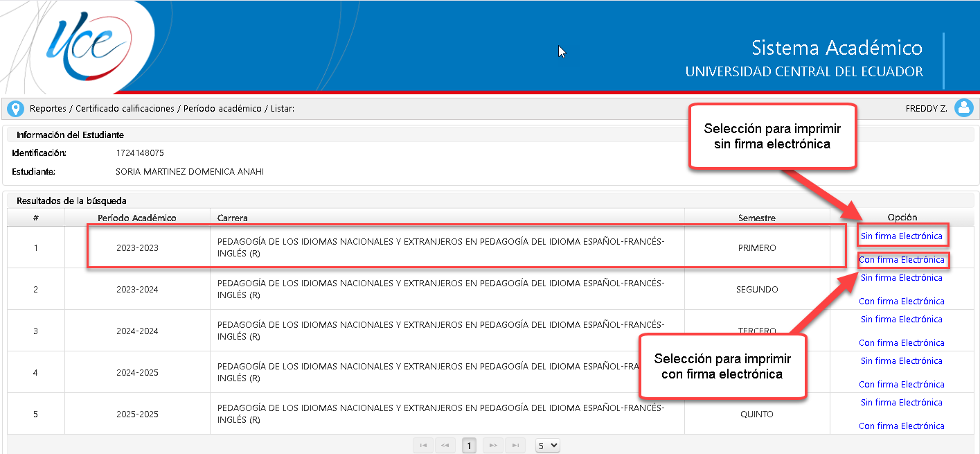
Task: Click the Sistema Académico header title
Action: (837, 48)
